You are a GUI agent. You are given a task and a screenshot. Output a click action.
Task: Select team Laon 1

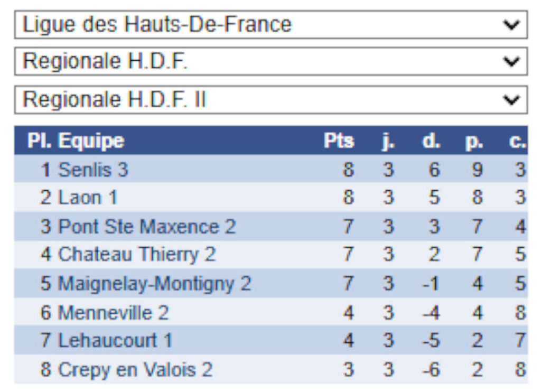tap(88, 198)
